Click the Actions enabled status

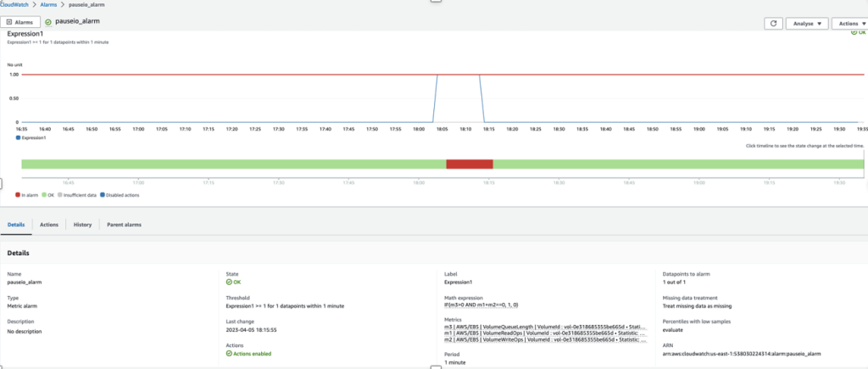248,353
